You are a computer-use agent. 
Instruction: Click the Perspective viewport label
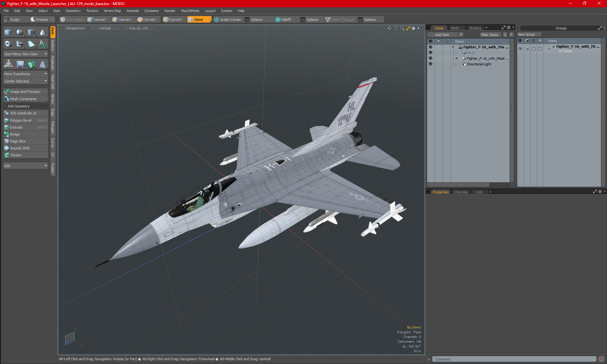(x=75, y=28)
